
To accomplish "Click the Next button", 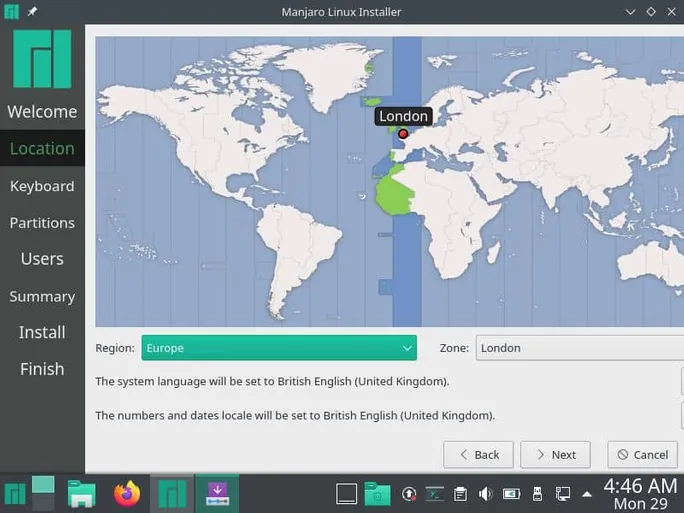I will 555,454.
